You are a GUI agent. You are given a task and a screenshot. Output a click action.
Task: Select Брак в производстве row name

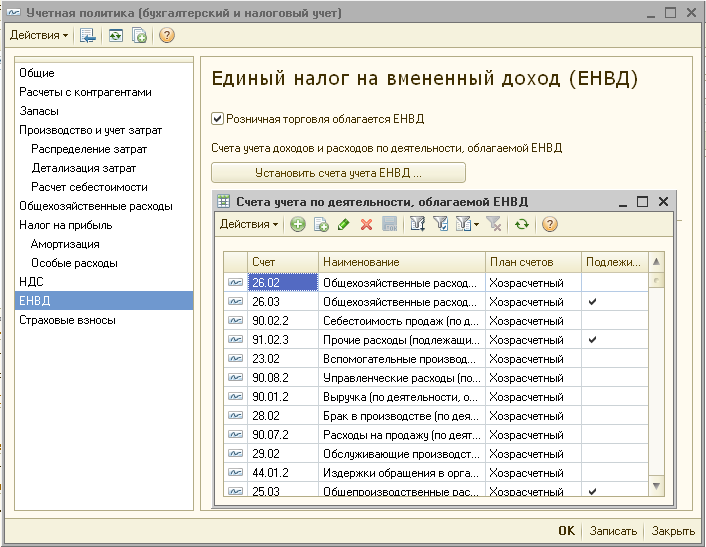[x=402, y=416]
